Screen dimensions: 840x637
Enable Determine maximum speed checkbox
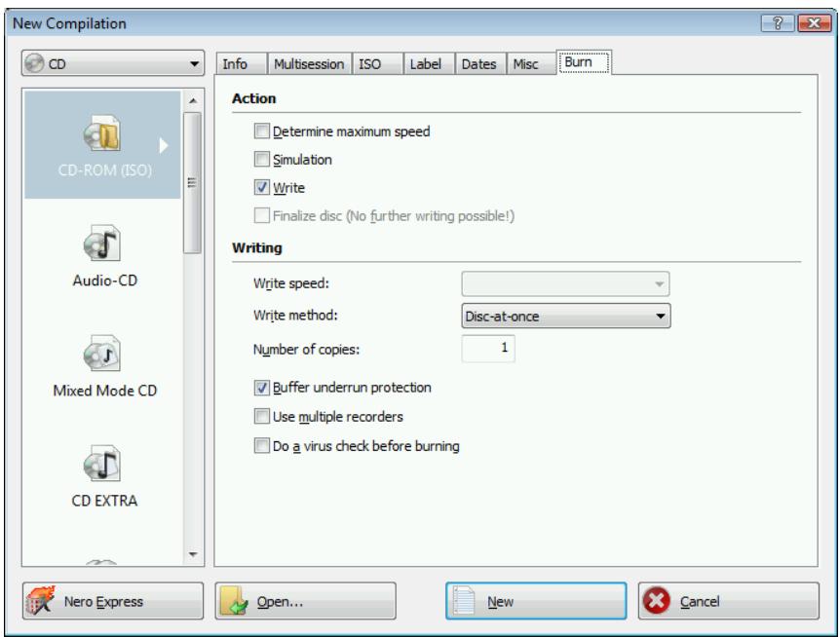[x=261, y=131]
